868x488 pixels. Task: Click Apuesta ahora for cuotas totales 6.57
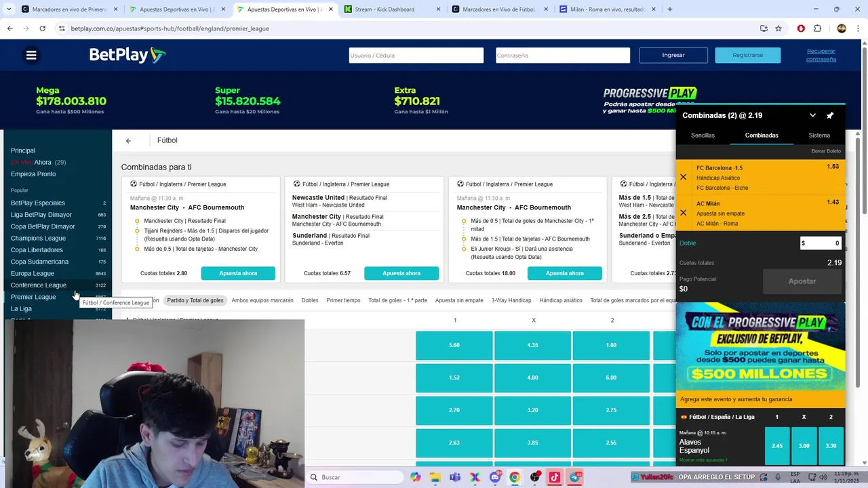(x=401, y=273)
